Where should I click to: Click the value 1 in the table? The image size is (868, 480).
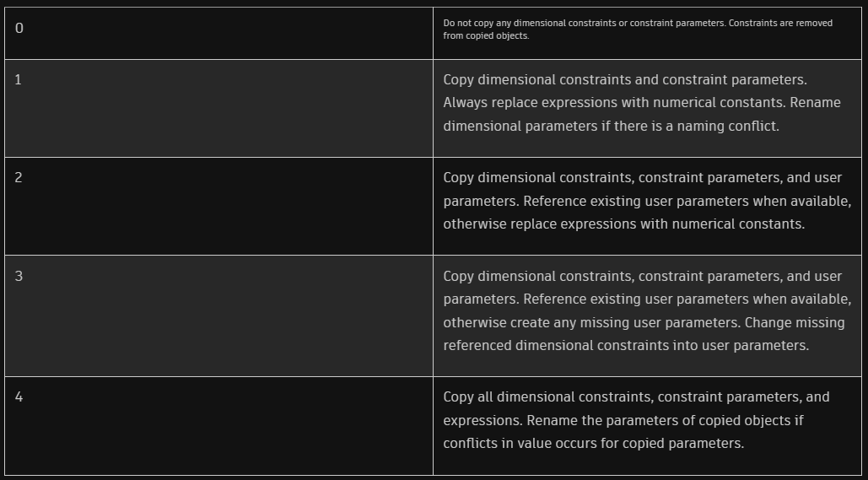[x=19, y=80]
